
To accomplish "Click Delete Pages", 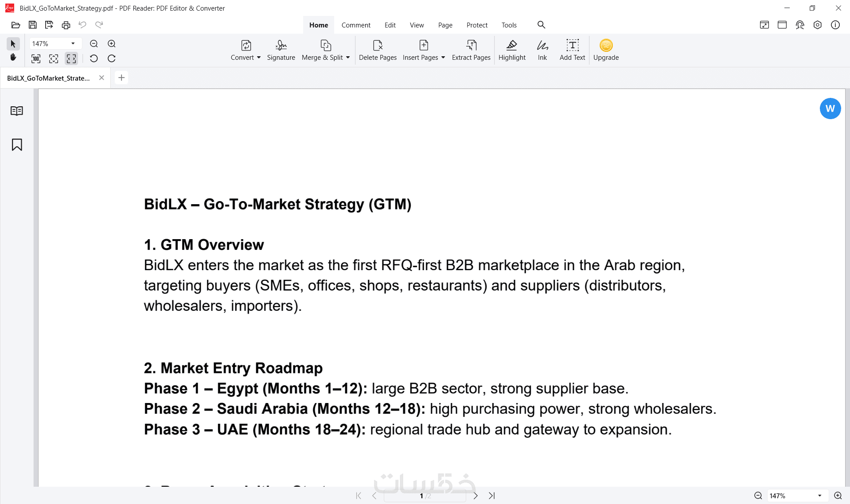I will pos(378,50).
